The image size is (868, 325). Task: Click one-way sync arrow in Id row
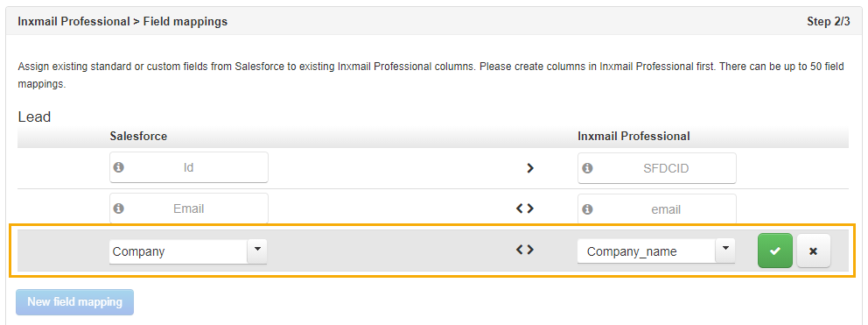[x=529, y=168]
